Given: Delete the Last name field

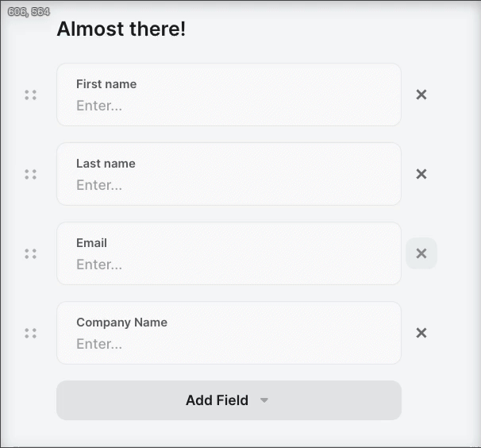Looking at the screenshot, I should [421, 174].
